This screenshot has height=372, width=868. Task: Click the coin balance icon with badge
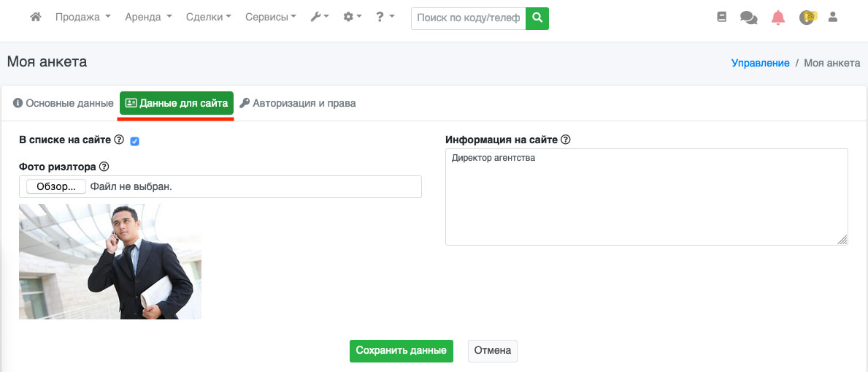pyautogui.click(x=807, y=18)
